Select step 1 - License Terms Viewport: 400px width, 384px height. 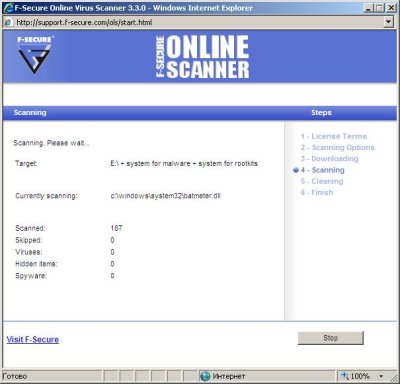click(x=334, y=136)
